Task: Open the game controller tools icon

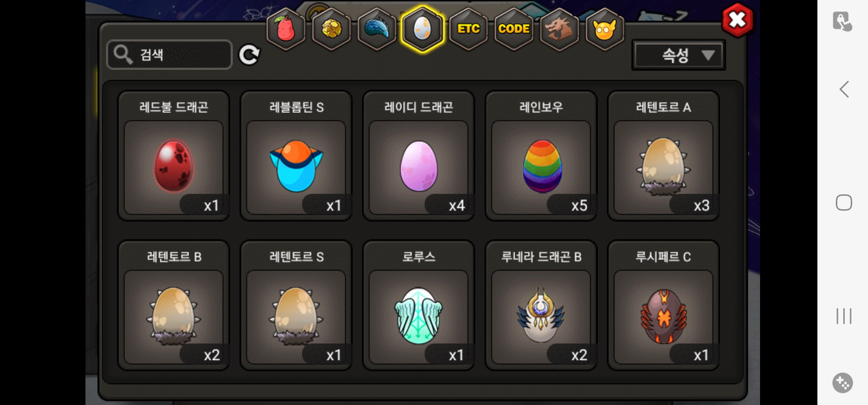Action: tap(843, 383)
